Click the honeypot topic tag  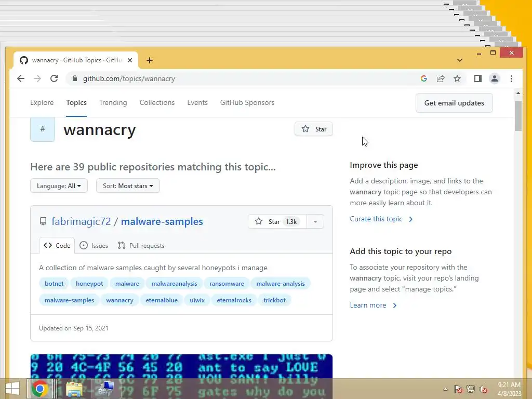tap(89, 283)
